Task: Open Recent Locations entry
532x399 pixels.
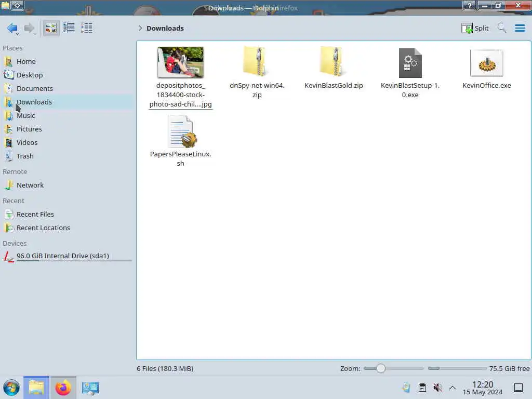Action: click(x=66, y=228)
